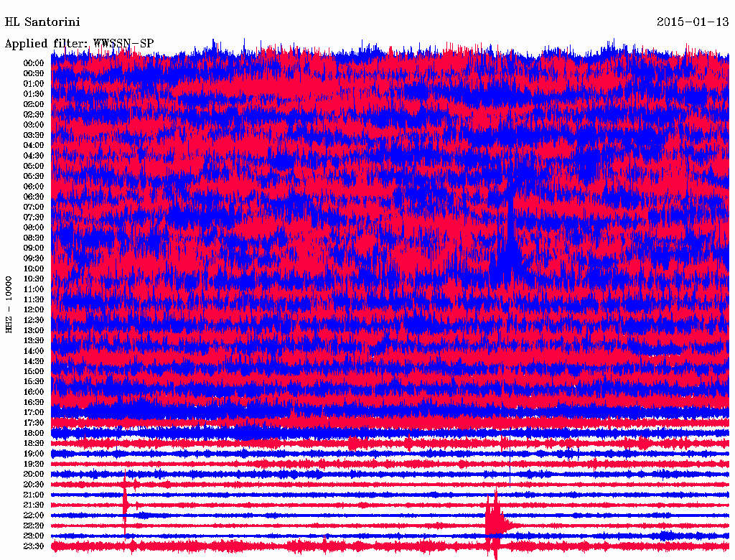Image resolution: width=735 pixels, height=560 pixels.
Task: Select the 04:00 time label
Action: 34,146
